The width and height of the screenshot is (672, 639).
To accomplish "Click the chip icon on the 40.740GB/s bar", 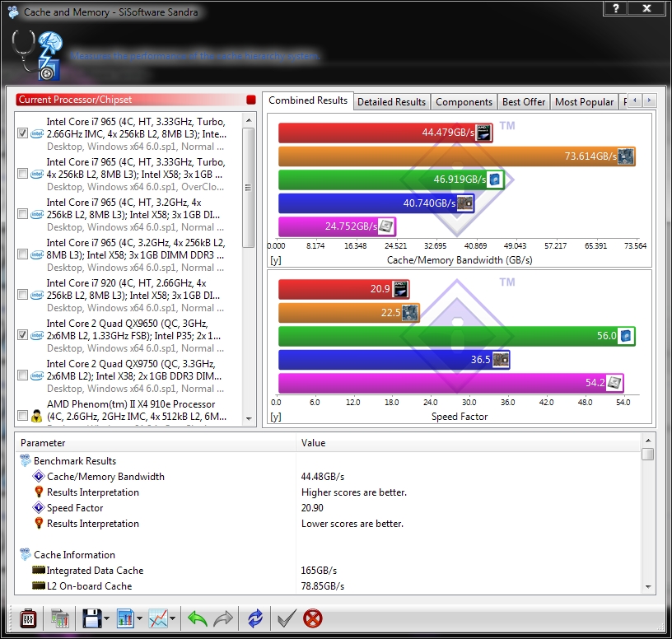I will 465,203.
